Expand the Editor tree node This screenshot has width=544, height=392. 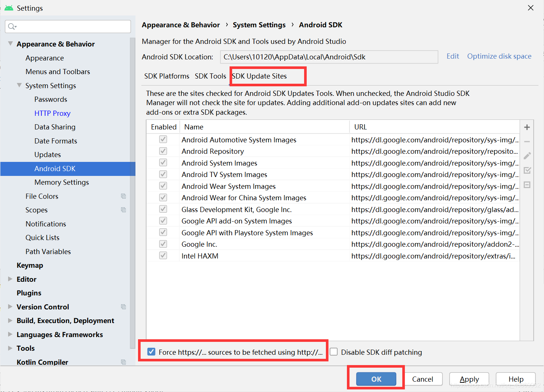[10, 279]
